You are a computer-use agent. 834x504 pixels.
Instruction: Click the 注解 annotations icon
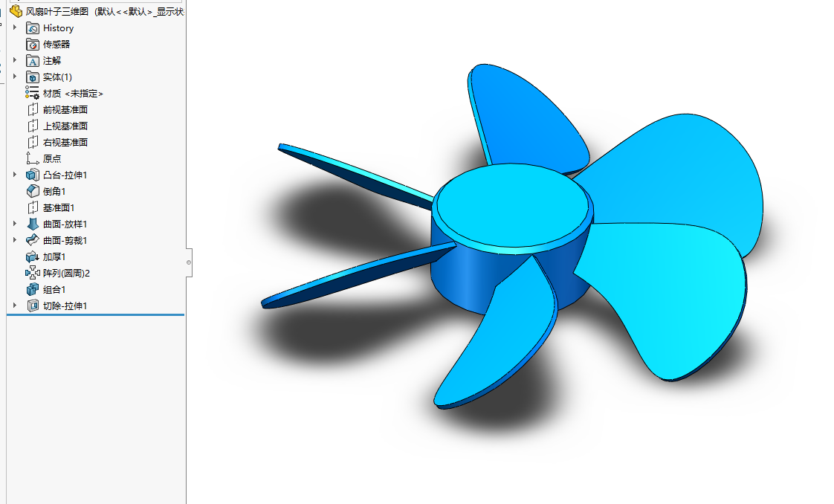tap(33, 61)
